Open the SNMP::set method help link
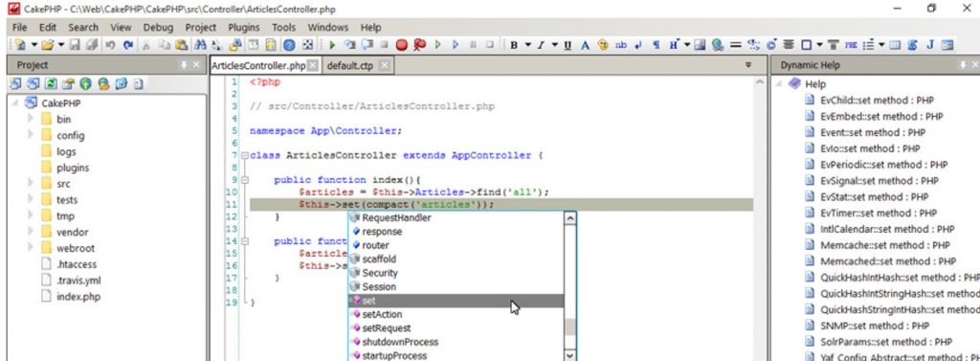 tap(875, 326)
